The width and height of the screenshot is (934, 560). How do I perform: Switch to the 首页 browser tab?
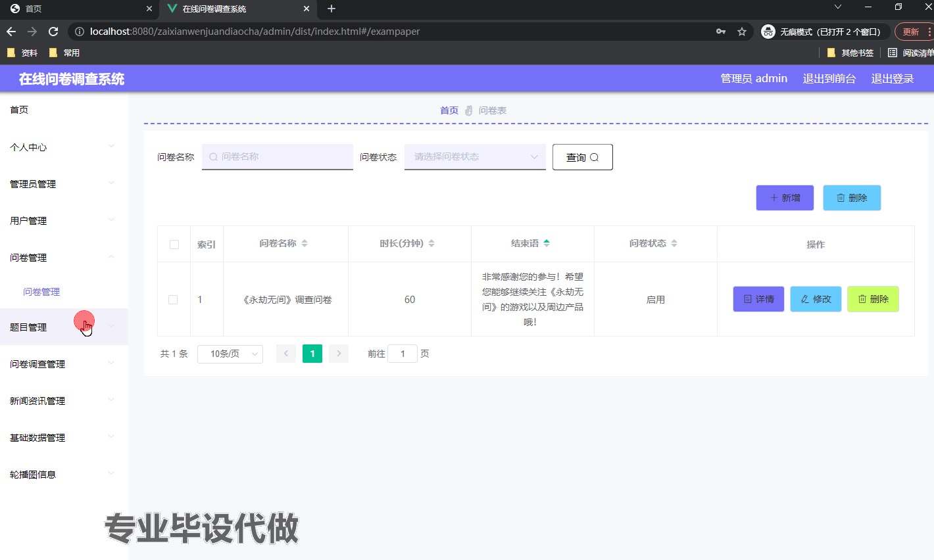79,9
